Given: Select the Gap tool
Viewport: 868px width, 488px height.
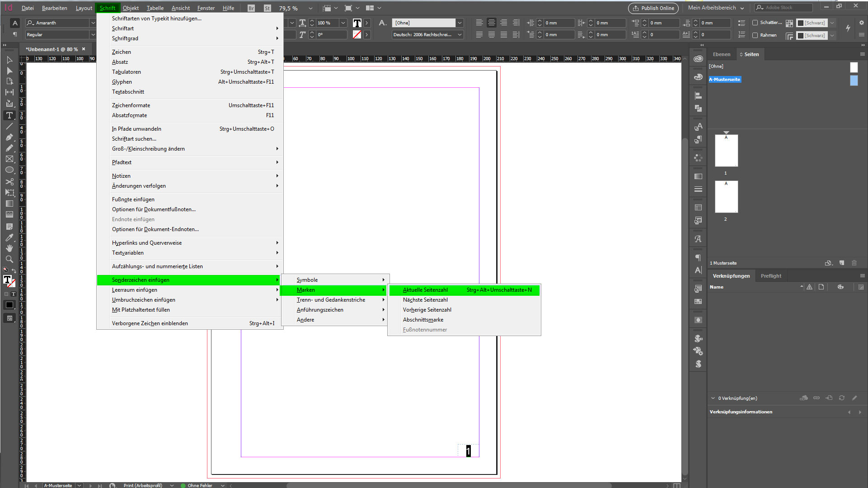Looking at the screenshot, I should (9, 92).
